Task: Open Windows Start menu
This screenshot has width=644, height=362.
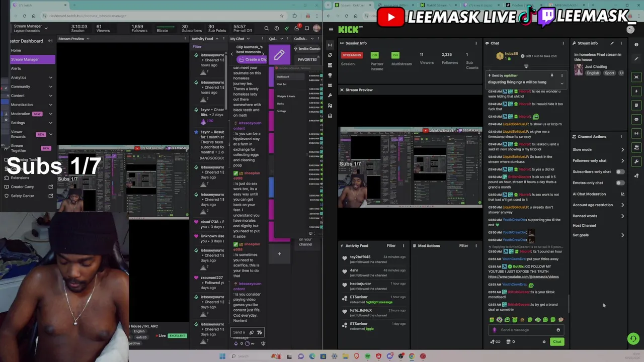Action: tap(222, 356)
